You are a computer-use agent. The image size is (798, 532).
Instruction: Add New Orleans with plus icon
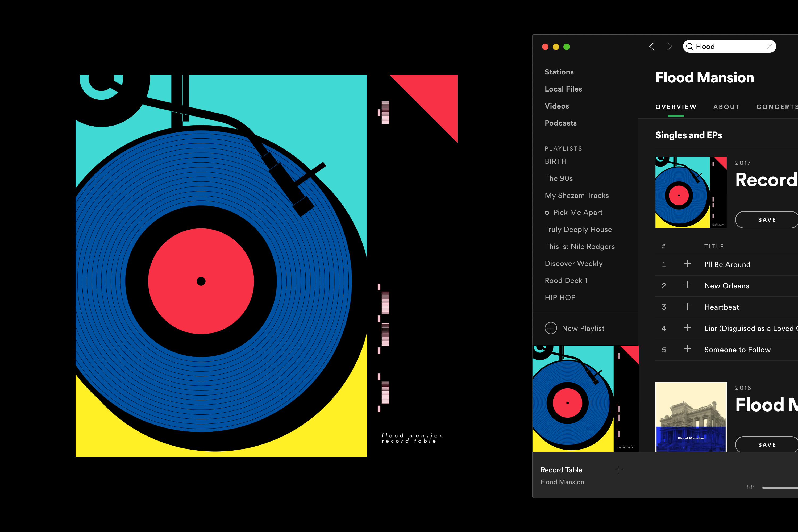tap(687, 285)
